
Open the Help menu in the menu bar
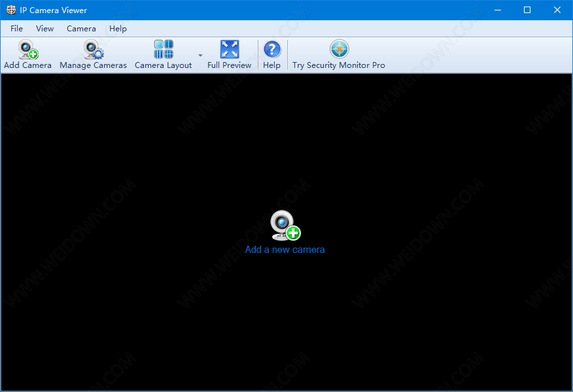click(x=118, y=29)
